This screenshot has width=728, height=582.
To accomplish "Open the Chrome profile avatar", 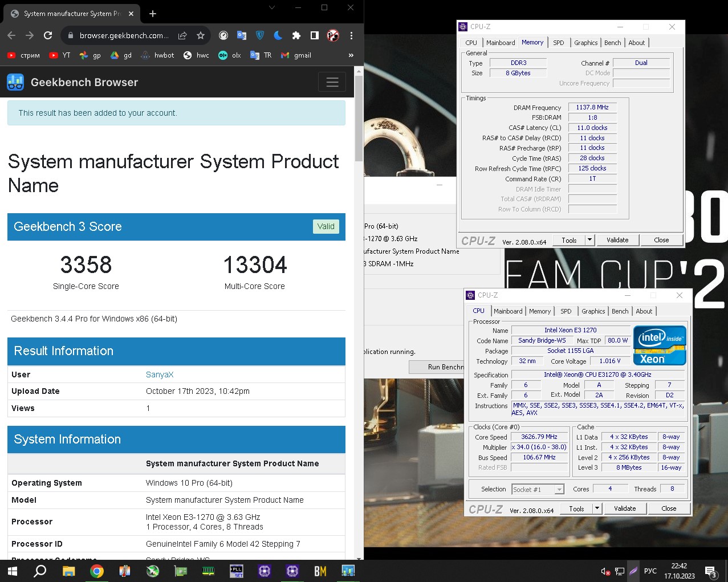I will pos(333,35).
